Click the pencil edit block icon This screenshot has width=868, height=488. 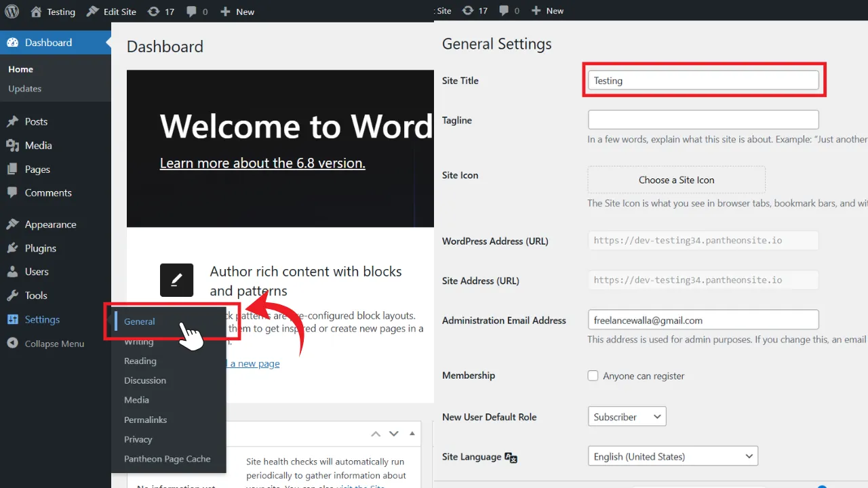(176, 280)
